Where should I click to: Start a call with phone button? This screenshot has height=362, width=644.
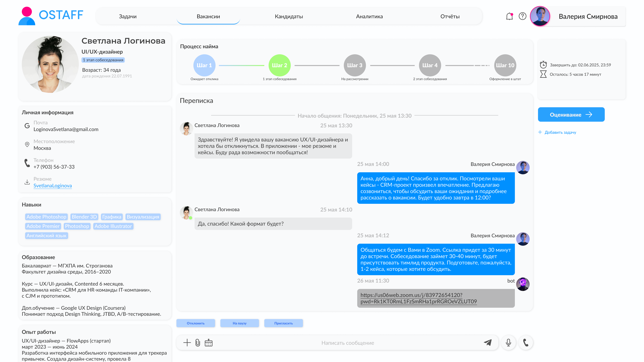click(x=526, y=343)
